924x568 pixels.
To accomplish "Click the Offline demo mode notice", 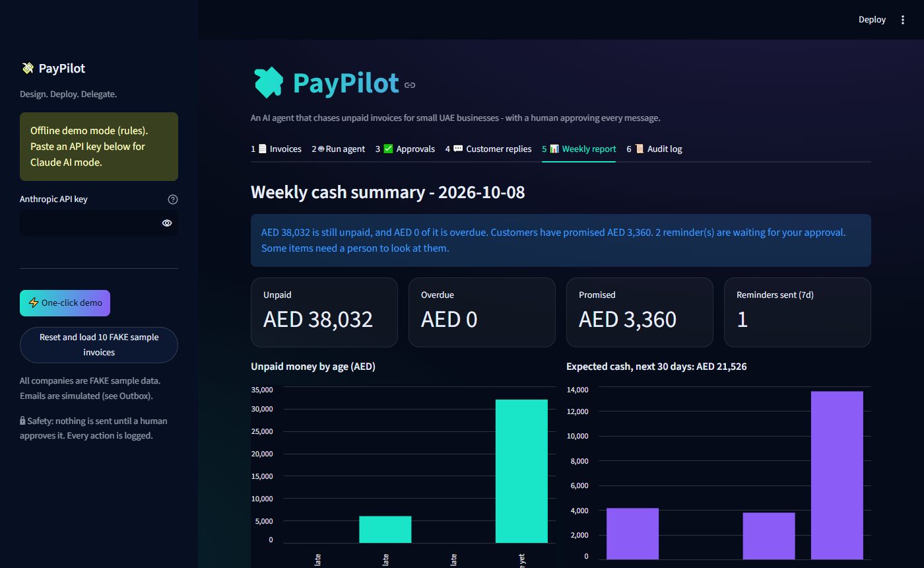I will point(99,147).
